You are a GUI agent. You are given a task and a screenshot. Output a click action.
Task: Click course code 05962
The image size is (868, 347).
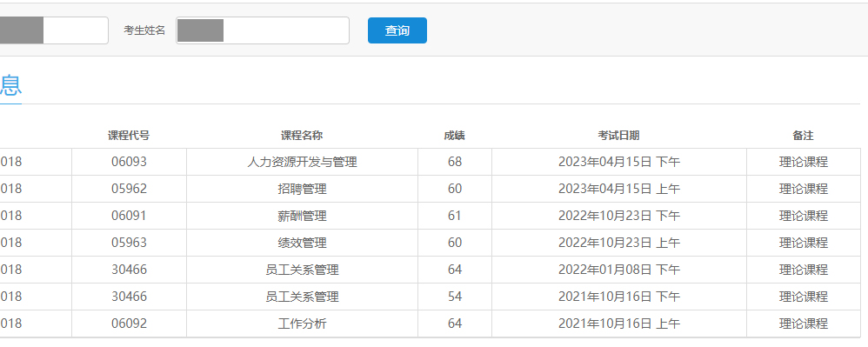point(129,189)
